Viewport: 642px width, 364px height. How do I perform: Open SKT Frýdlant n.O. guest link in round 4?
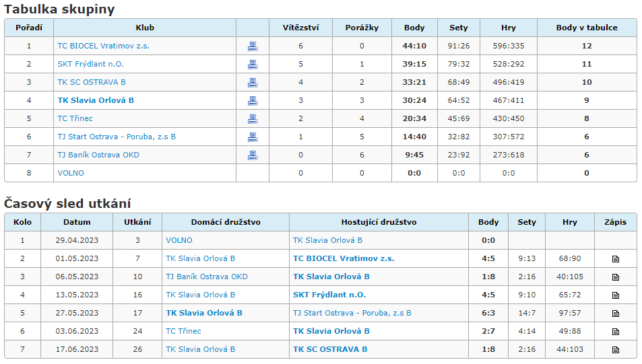coord(329,295)
